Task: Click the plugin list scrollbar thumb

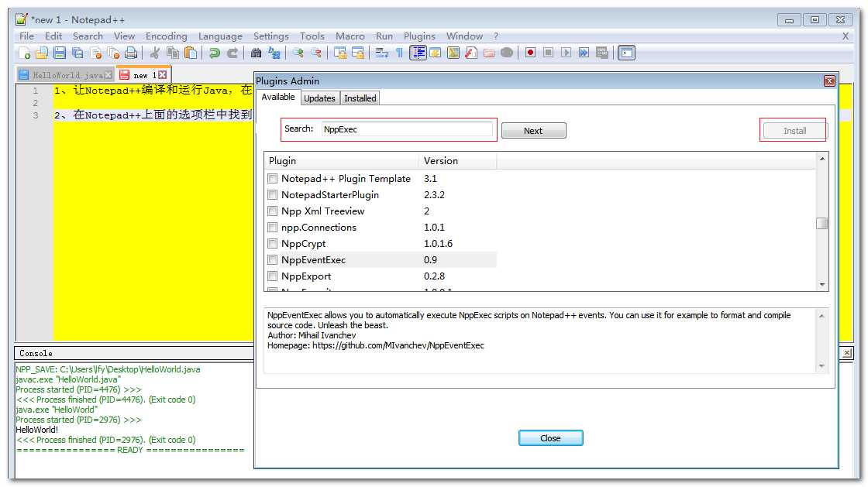Action: [x=822, y=223]
